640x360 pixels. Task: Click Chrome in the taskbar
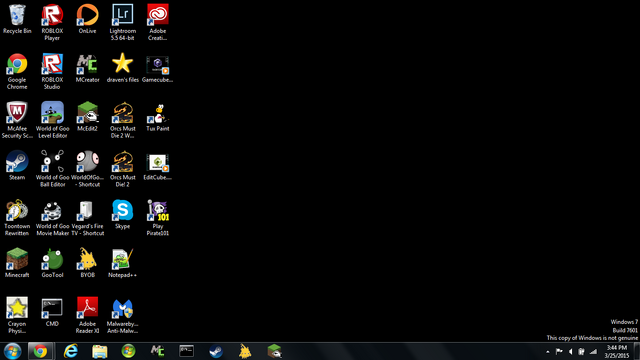click(40, 351)
